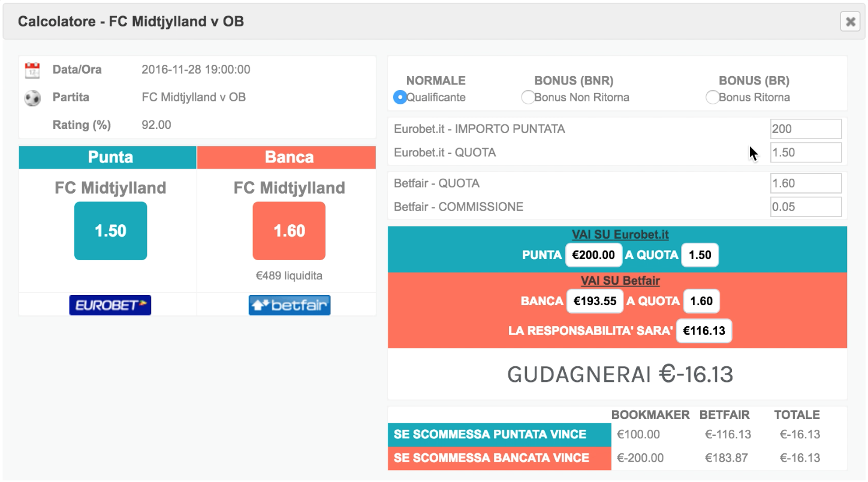
Task: Click the calendar icon beside Data/Ora
Action: click(32, 70)
